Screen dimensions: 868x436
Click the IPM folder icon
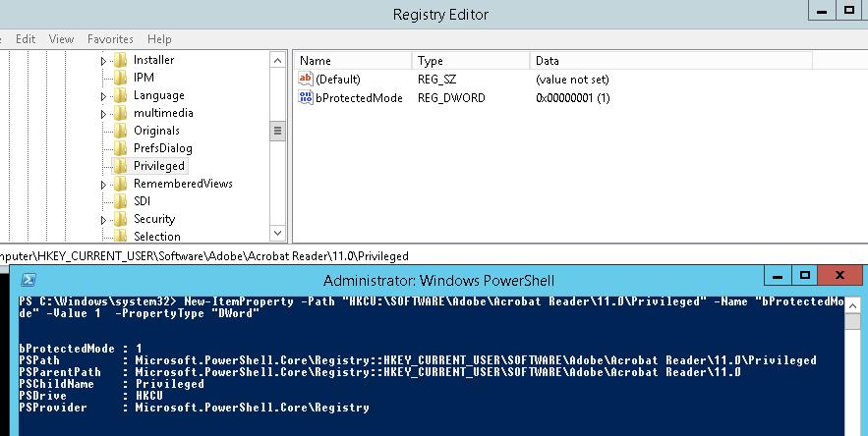(x=121, y=78)
